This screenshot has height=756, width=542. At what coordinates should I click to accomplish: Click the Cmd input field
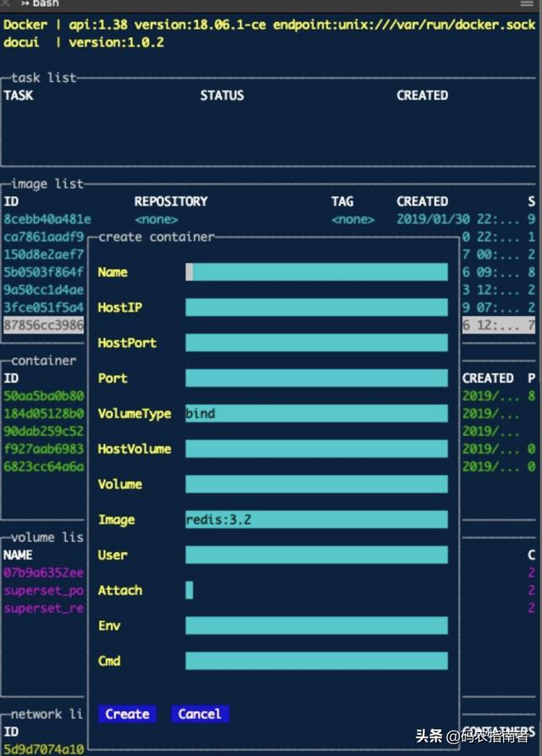coord(317,661)
